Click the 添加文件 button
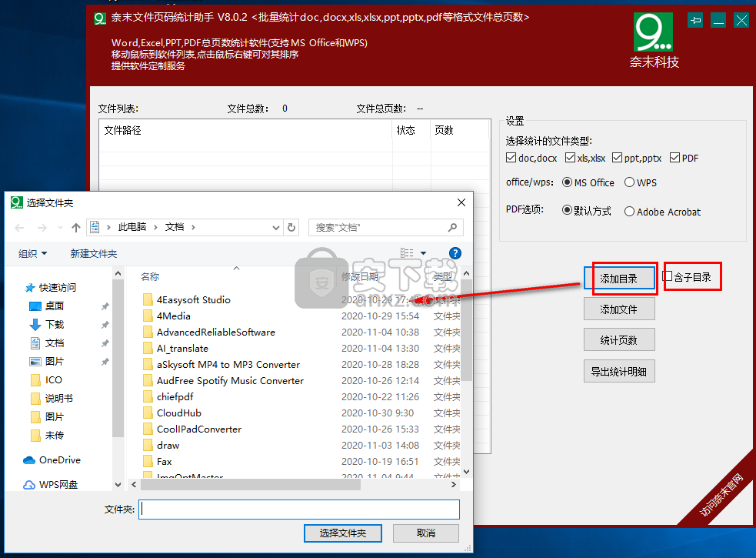Screen dimensions: 756x558 point(619,309)
